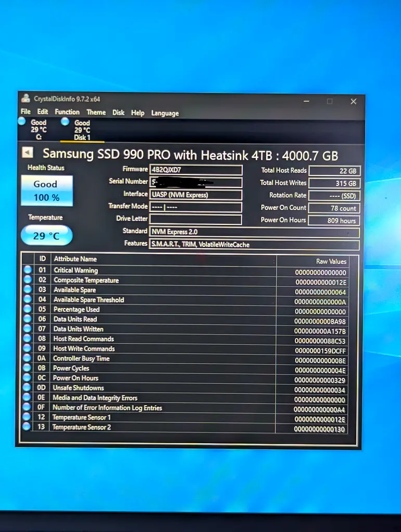
Task: Click raw value 0000000000BA98
Action: pos(320,321)
